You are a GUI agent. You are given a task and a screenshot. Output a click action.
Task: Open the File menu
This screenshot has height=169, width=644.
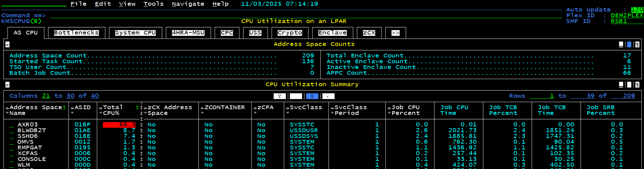[x=79, y=4]
